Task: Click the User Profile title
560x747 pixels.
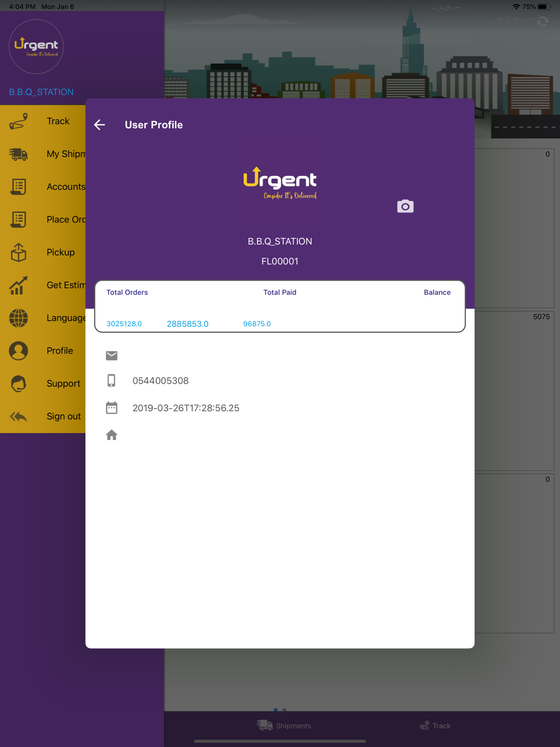Action: (154, 125)
